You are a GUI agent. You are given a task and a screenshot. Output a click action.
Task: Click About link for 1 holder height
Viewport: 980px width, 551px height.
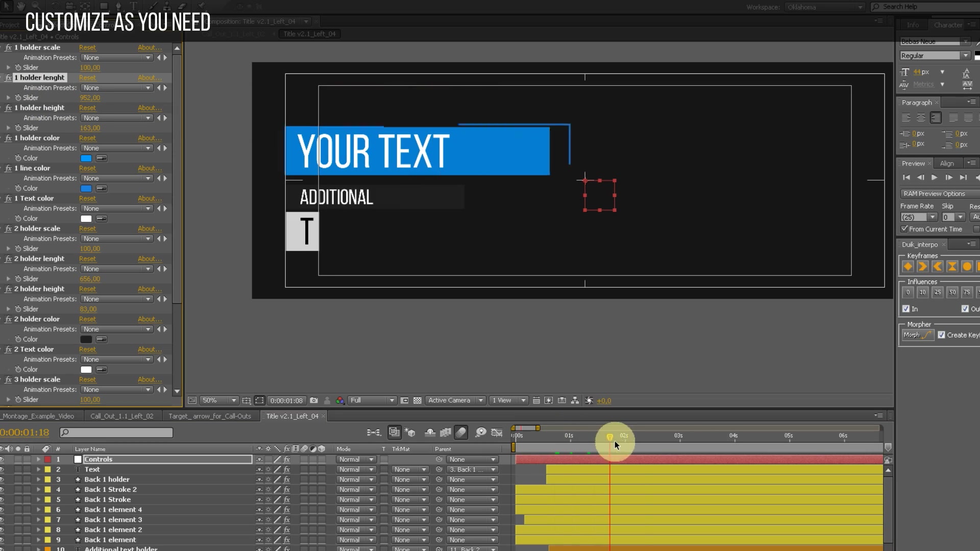(150, 108)
